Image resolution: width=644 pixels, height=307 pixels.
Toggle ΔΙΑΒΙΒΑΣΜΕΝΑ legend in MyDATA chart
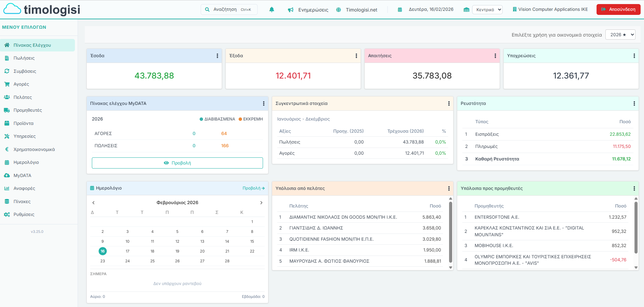tap(217, 119)
